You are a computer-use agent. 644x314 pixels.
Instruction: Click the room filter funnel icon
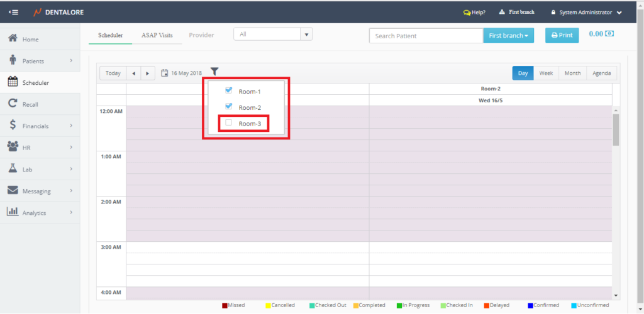214,72
